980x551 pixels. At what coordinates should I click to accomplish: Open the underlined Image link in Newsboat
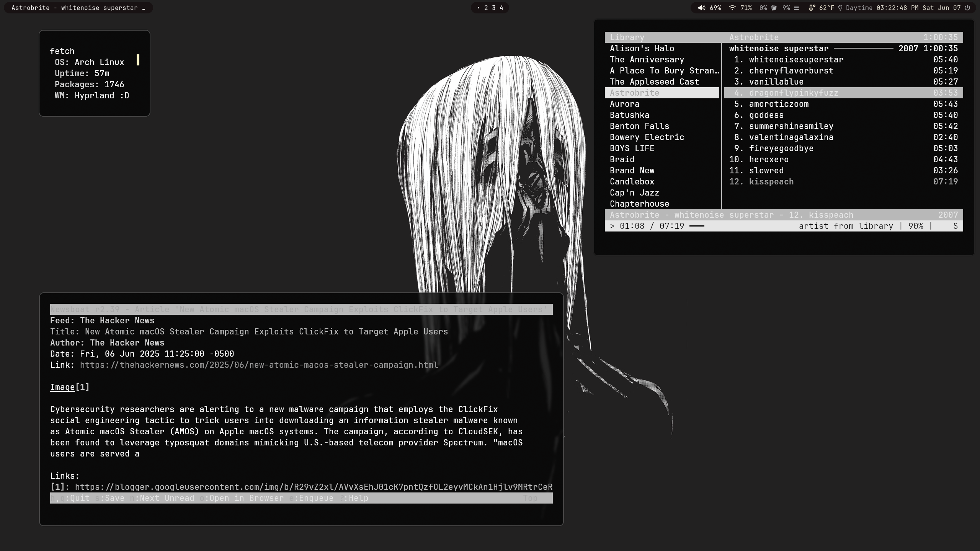click(x=62, y=387)
